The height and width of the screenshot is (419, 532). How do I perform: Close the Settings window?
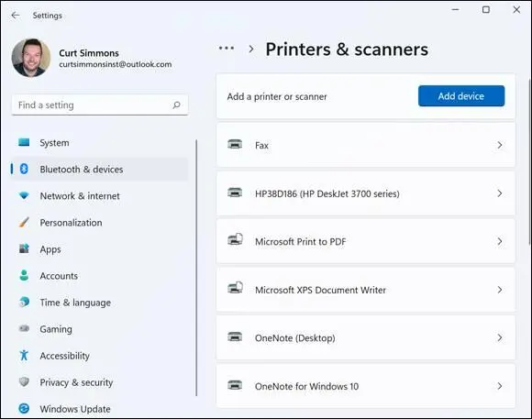pos(516,9)
